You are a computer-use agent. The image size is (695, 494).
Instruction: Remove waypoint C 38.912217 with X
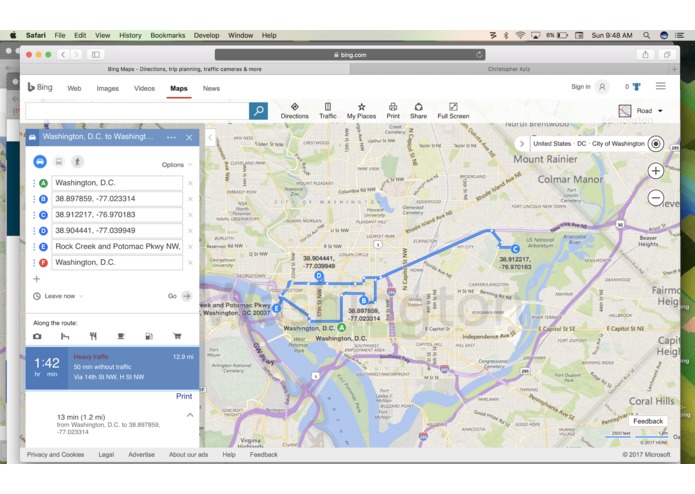pyautogui.click(x=190, y=215)
